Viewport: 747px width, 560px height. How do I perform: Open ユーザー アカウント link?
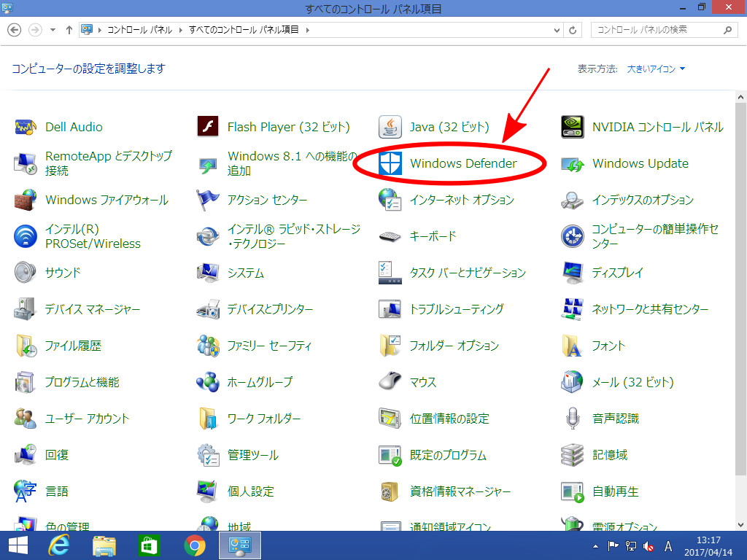coord(88,419)
